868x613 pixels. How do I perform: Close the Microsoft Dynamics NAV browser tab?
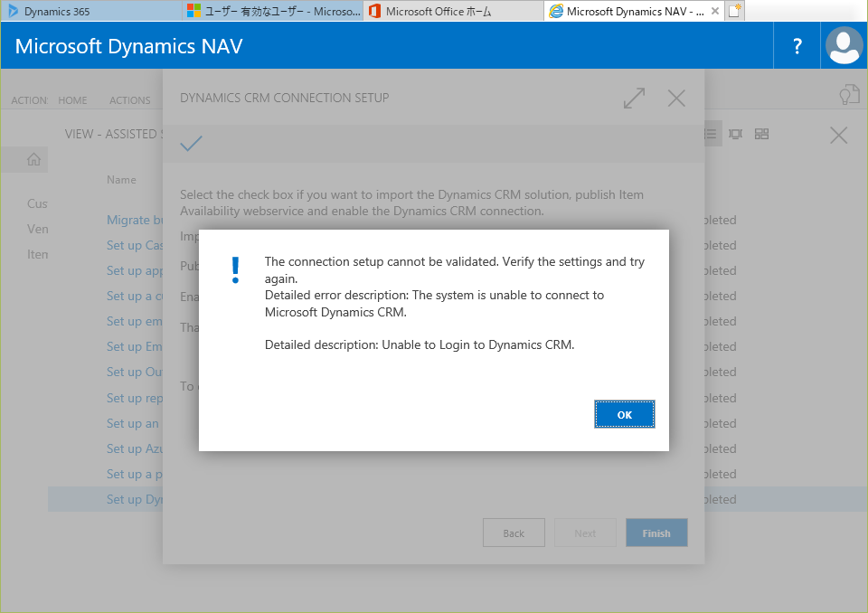(x=714, y=11)
